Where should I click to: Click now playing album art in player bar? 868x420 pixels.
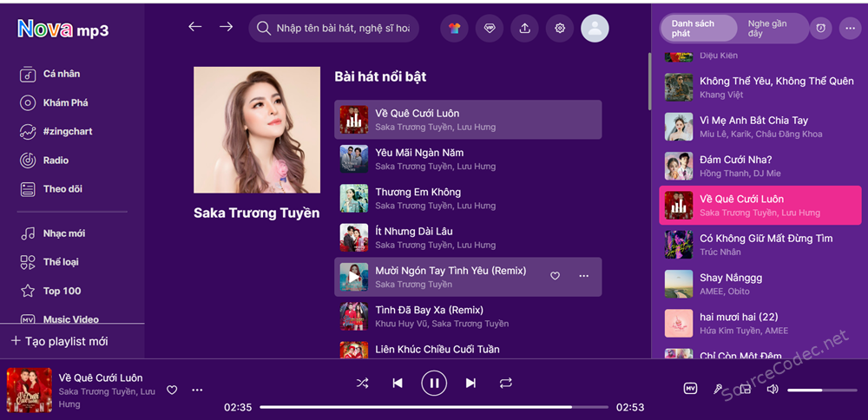pyautogui.click(x=30, y=390)
